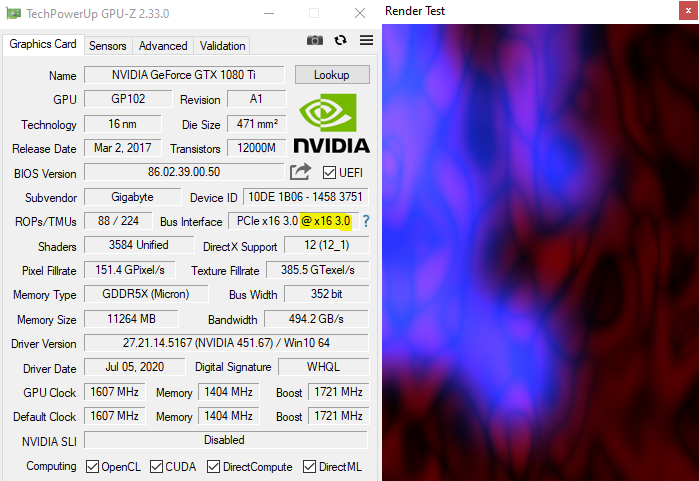Click the GPU Clock row Boost value 1721 MHz
Image resolution: width=699 pixels, height=481 pixels.
338,392
